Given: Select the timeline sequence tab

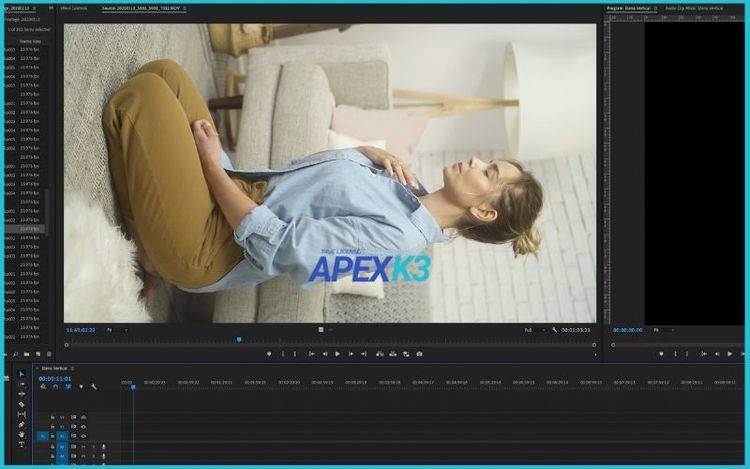Looking at the screenshot, I should pos(54,368).
